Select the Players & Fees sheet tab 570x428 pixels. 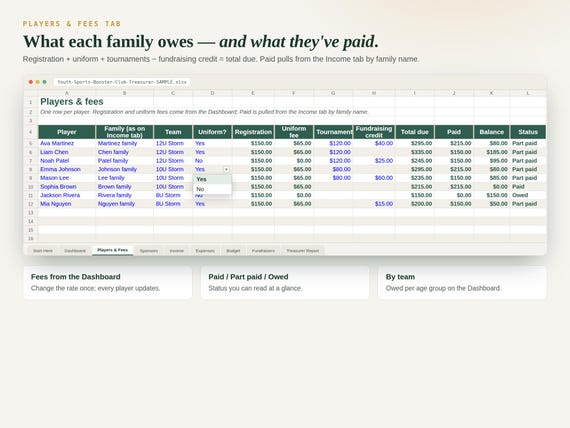pyautogui.click(x=113, y=250)
